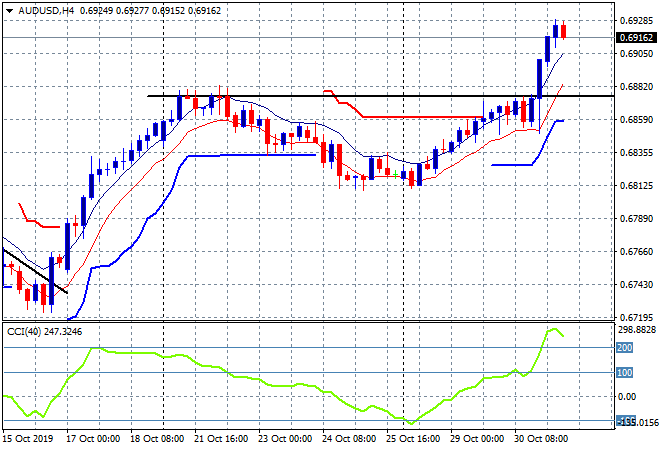Click the 0.67430 price axis label
Image resolution: width=660 pixels, height=450 pixels.
point(636,285)
